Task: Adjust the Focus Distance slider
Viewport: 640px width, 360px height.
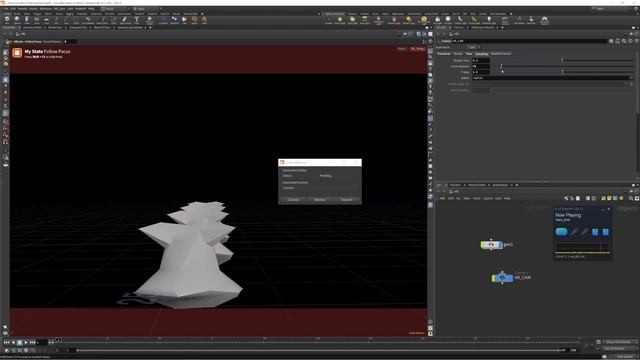Action: tap(562, 66)
